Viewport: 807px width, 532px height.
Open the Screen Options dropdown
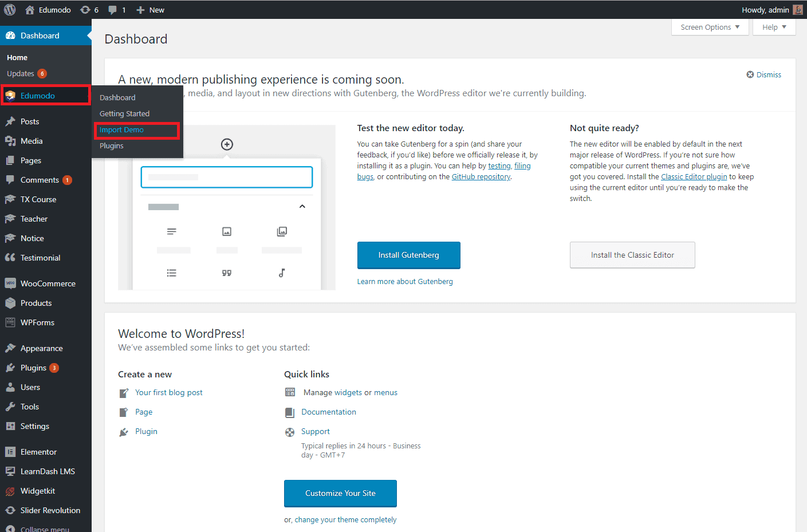[708, 27]
